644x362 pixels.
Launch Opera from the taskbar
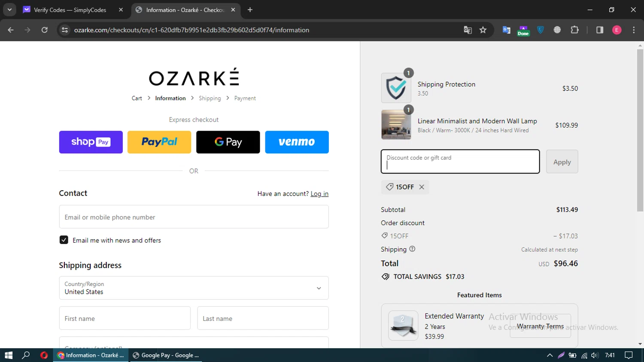pyautogui.click(x=44, y=355)
